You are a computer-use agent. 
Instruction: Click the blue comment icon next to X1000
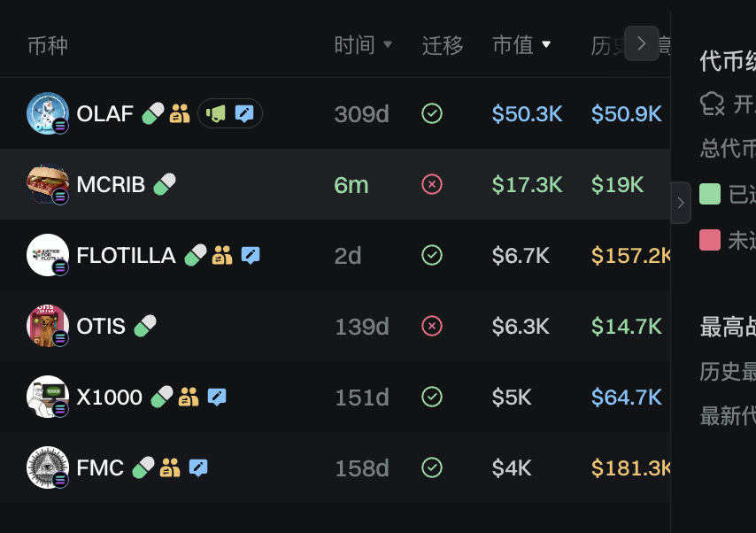217,397
